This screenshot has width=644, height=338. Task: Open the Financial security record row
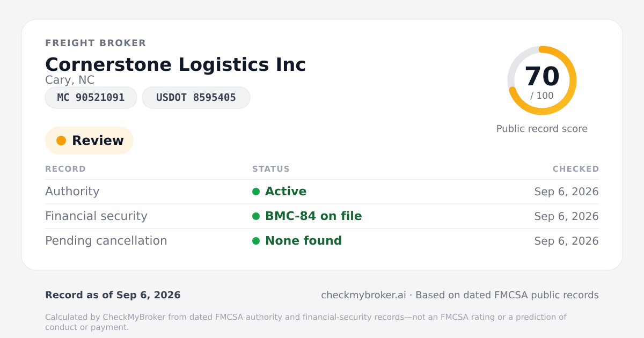click(322, 216)
